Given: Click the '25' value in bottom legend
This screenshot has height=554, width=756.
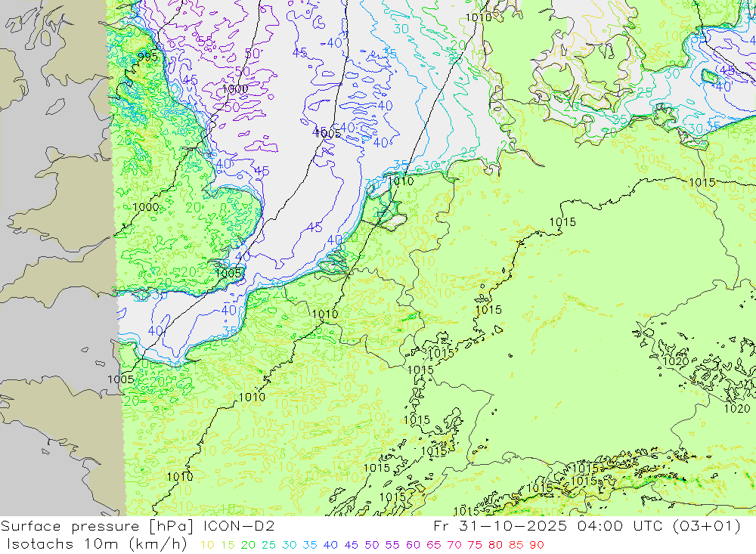Looking at the screenshot, I should [x=269, y=545].
